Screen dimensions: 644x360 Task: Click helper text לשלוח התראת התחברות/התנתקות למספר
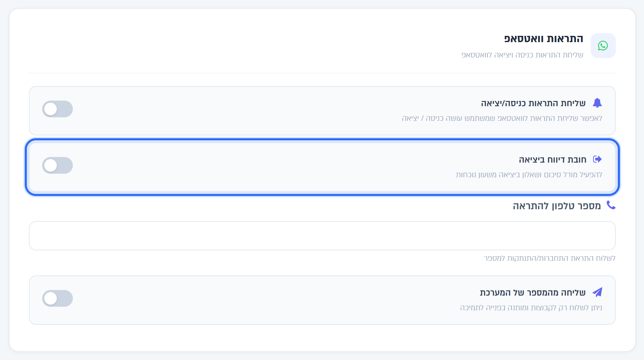point(550,258)
